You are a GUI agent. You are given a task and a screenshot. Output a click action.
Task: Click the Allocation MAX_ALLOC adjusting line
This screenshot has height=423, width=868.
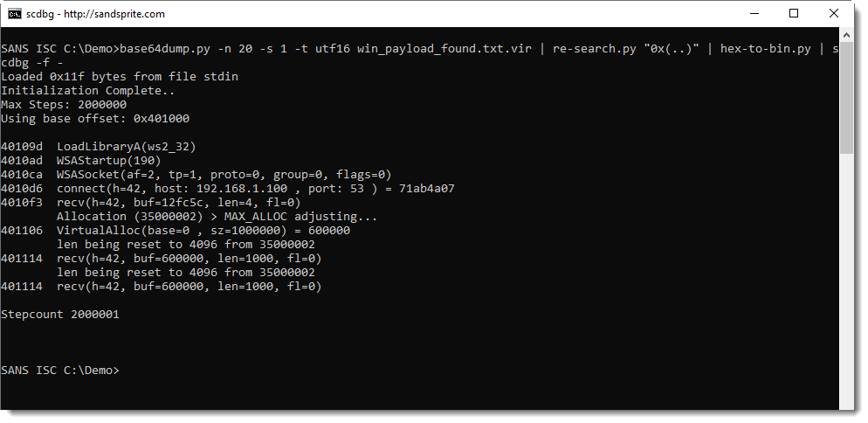click(x=217, y=216)
